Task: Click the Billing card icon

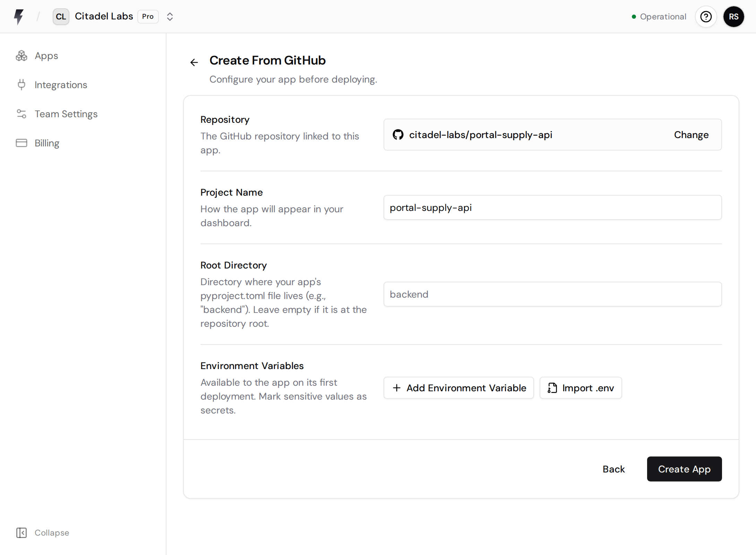Action: coord(22,143)
